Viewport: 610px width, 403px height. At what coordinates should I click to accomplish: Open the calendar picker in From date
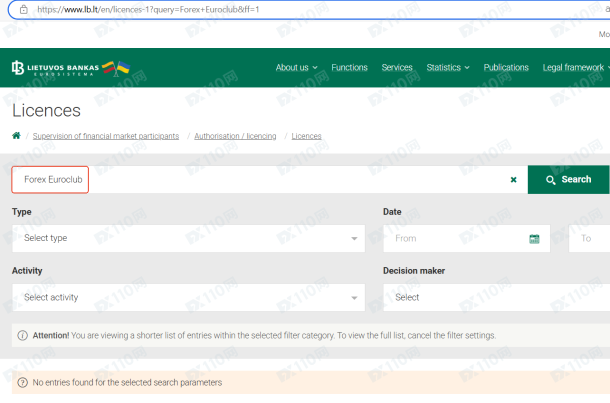pyautogui.click(x=534, y=239)
